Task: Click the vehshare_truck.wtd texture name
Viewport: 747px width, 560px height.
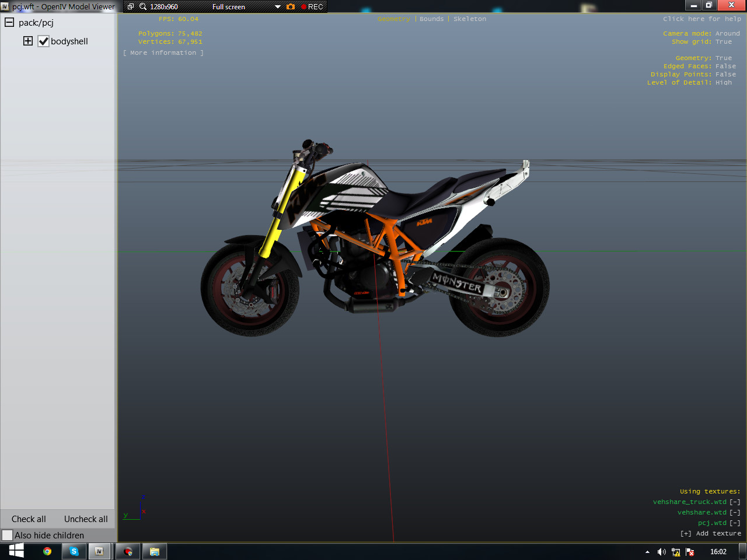Action: (x=690, y=502)
